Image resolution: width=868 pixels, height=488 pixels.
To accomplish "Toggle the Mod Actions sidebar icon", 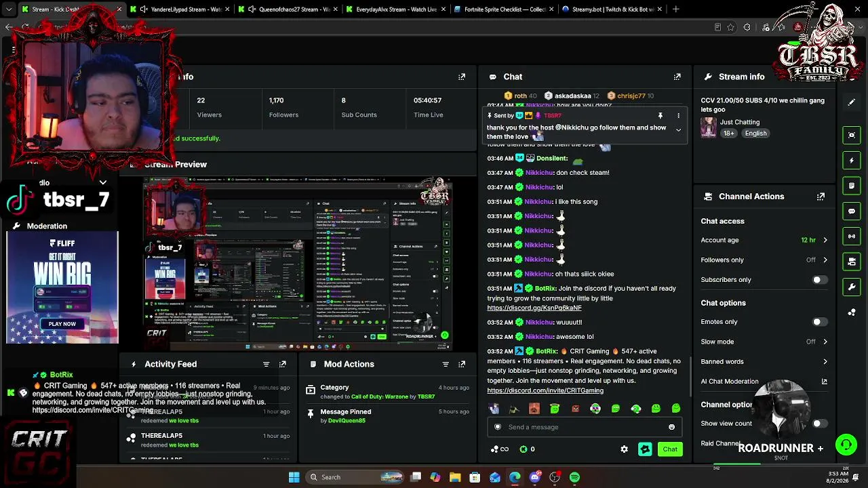I will tap(852, 186).
